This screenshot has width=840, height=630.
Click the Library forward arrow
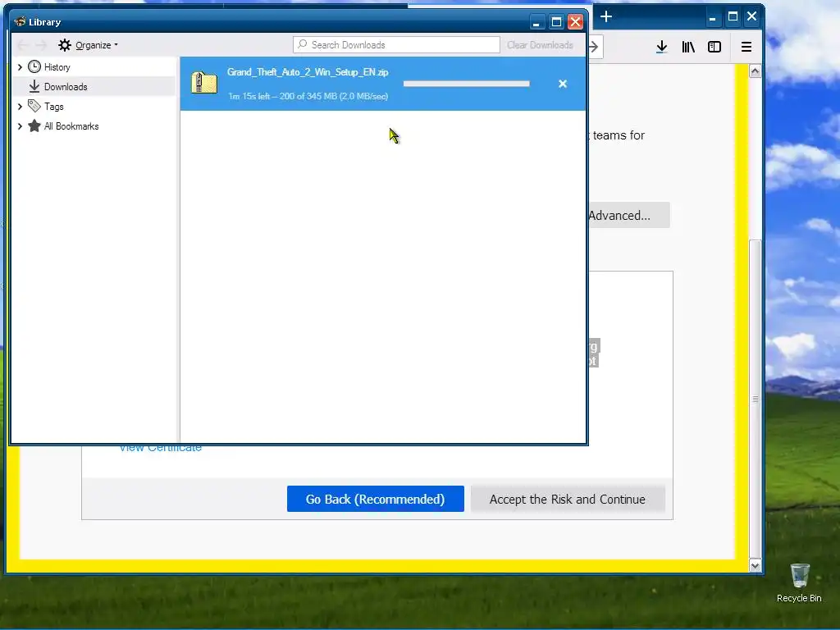(x=41, y=45)
